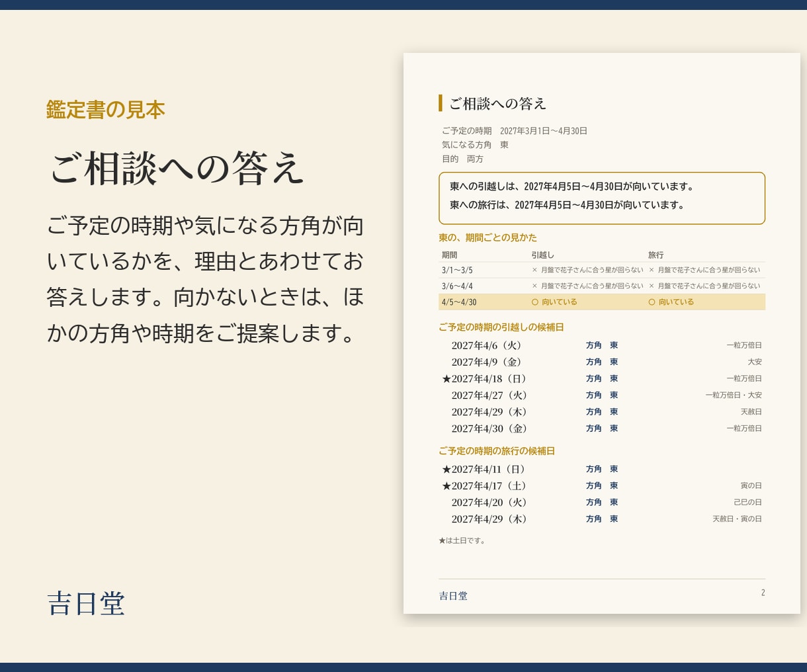Viewport: 807px width, 672px height.
Task: Select the sentence 東への旅行は、2027年4月5日〜4月30日が向いています。
Action: pyautogui.click(x=567, y=205)
